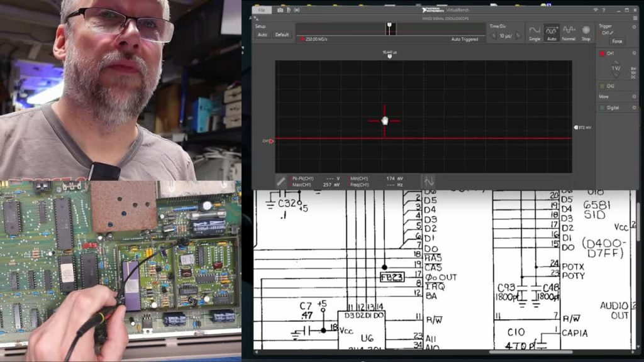The image size is (644, 362).
Task: Click the Stop acquisition button
Action: click(x=586, y=33)
